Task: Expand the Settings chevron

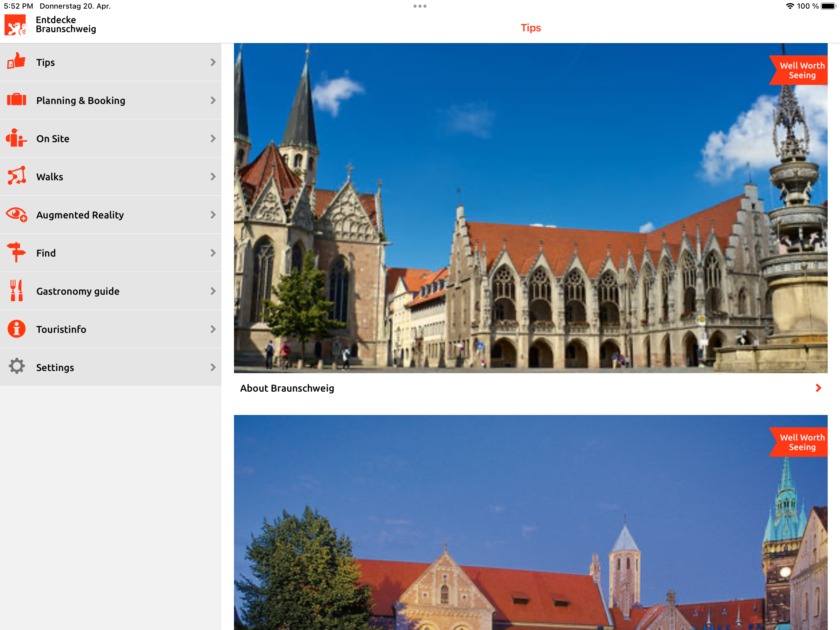Action: coord(213,367)
